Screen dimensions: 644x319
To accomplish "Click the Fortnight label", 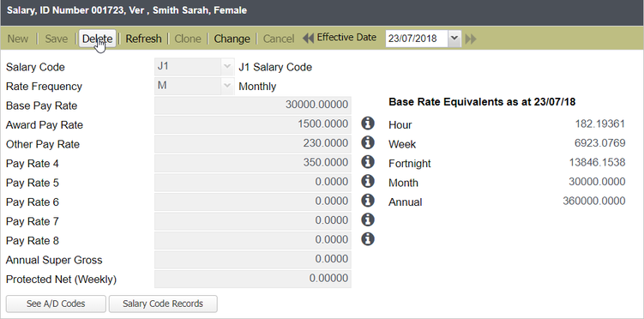I will (410, 164).
